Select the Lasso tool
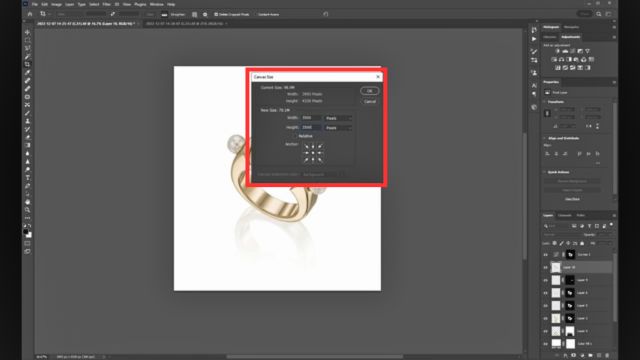 27,48
